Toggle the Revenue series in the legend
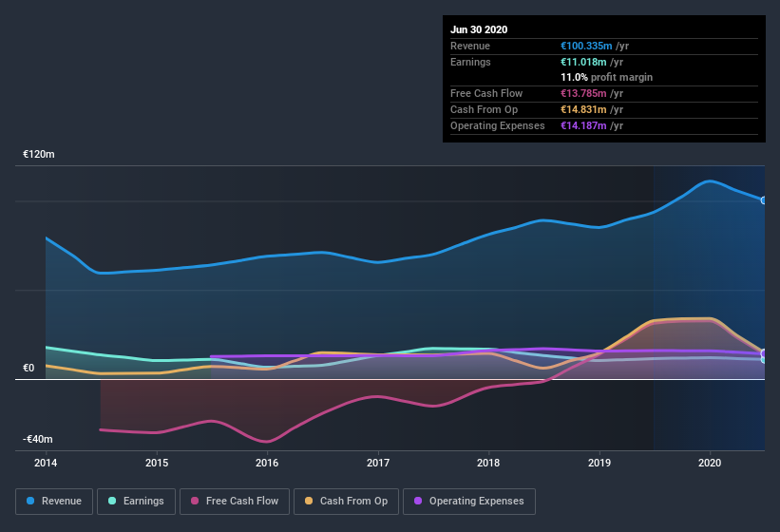This screenshot has height=532, width=780. 54,501
